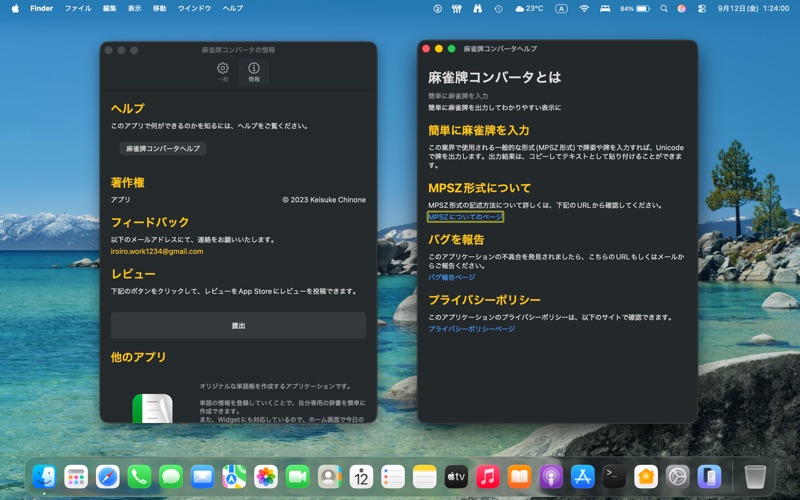The image size is (800, 500).
Task: Launch Terminal from the Dock
Action: coord(614,477)
